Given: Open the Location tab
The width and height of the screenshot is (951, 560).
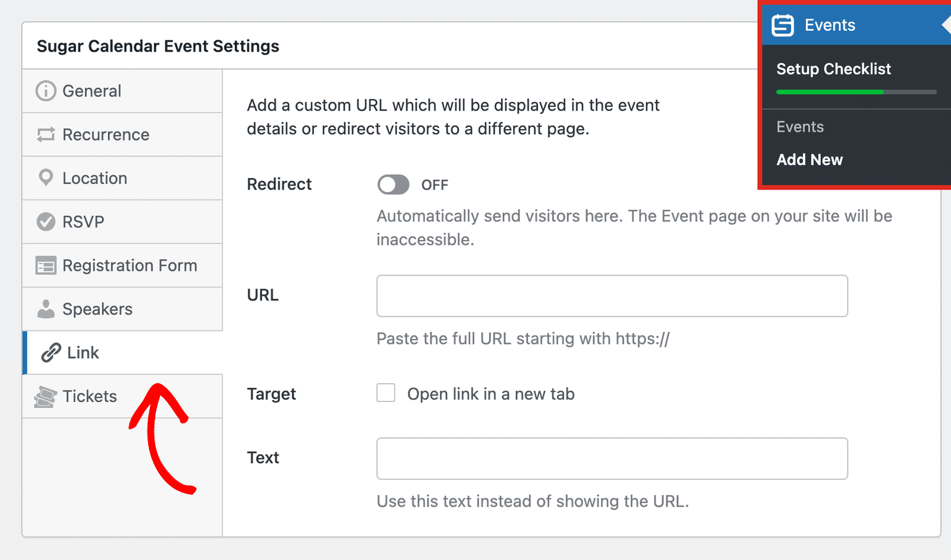Looking at the screenshot, I should [x=122, y=178].
